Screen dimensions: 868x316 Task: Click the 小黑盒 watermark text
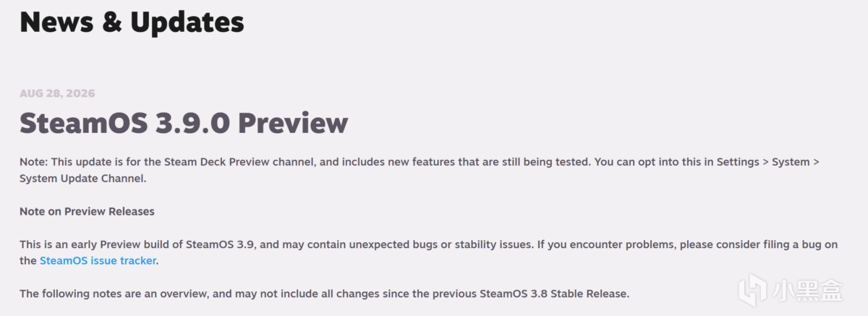click(x=807, y=292)
